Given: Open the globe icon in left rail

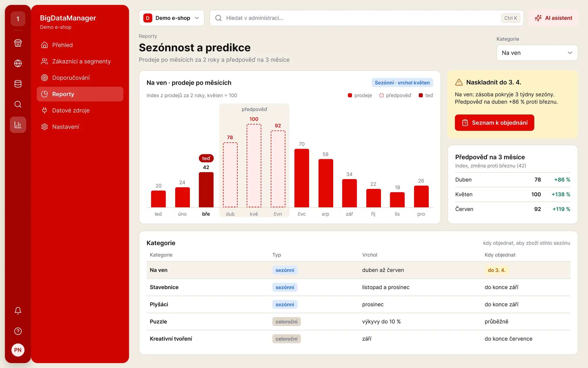Looking at the screenshot, I should coord(18,63).
